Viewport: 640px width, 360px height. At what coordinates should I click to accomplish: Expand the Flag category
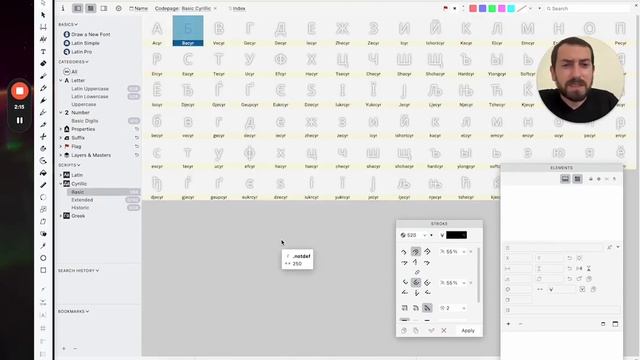tap(61, 146)
